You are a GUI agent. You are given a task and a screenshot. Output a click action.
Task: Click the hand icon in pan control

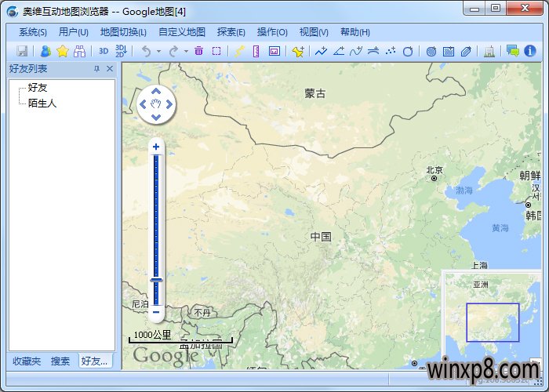[156, 104]
